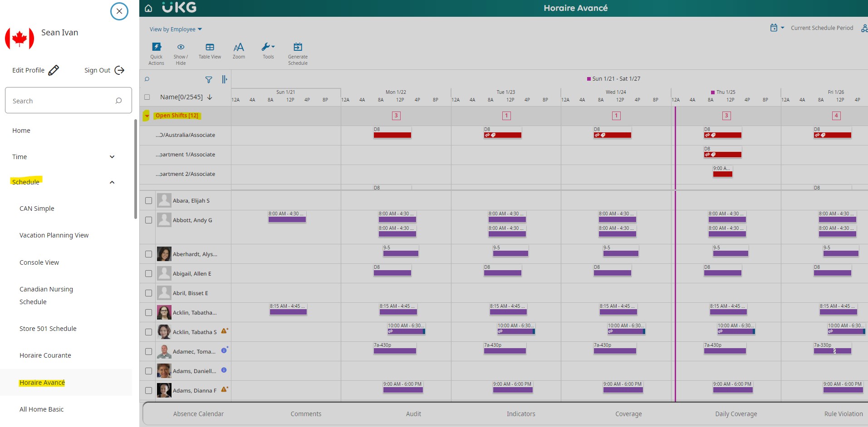Tick the select-all checkbox beside Name
The width and height of the screenshot is (868, 427).
[147, 97]
